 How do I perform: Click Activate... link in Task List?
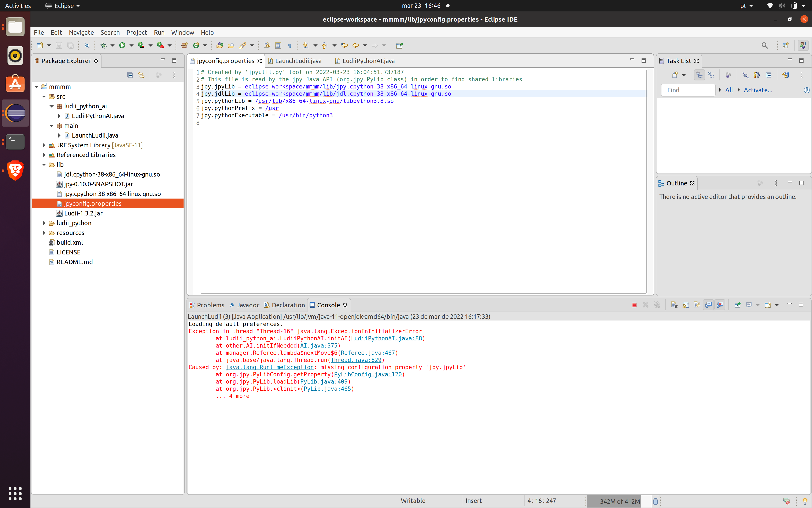click(758, 90)
